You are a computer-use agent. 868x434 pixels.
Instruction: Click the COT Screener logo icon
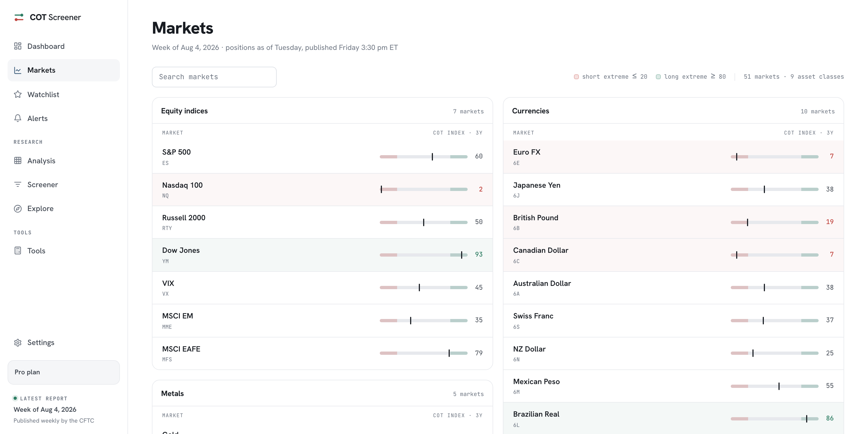click(x=19, y=17)
